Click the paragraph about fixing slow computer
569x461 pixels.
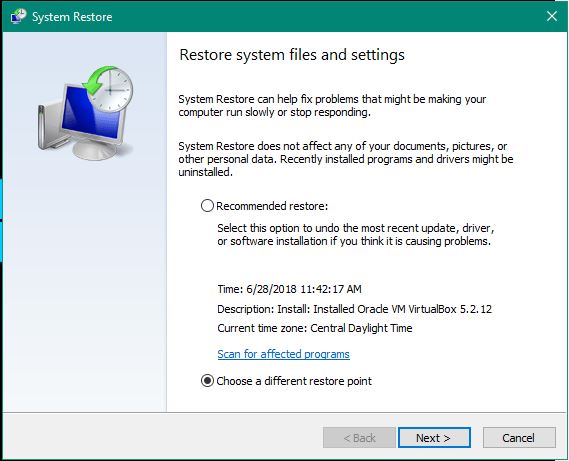(332, 106)
